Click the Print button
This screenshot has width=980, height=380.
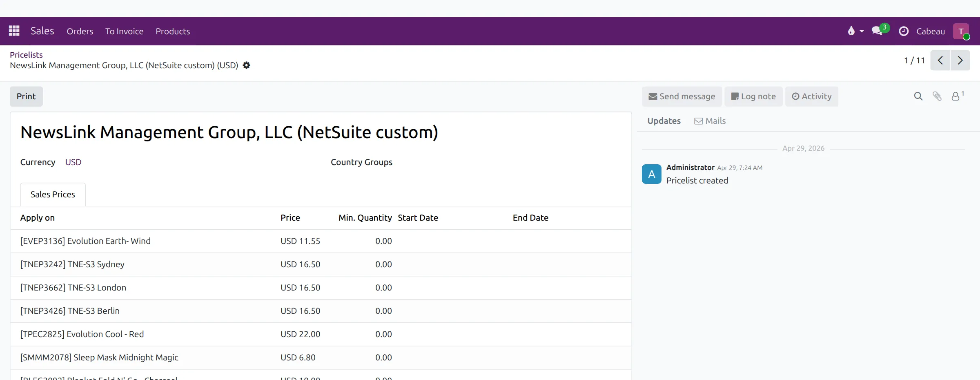[26, 96]
